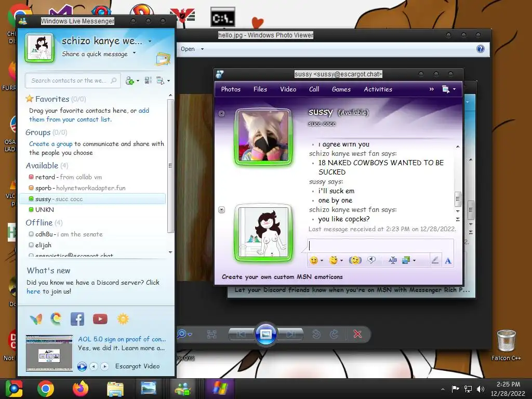Select the contact UNKN
The image size is (532, 399).
coord(92,210)
